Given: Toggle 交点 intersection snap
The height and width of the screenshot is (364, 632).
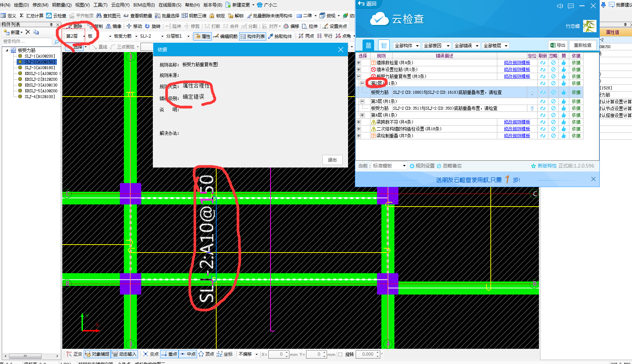Looking at the screenshot, I should (x=151, y=354).
